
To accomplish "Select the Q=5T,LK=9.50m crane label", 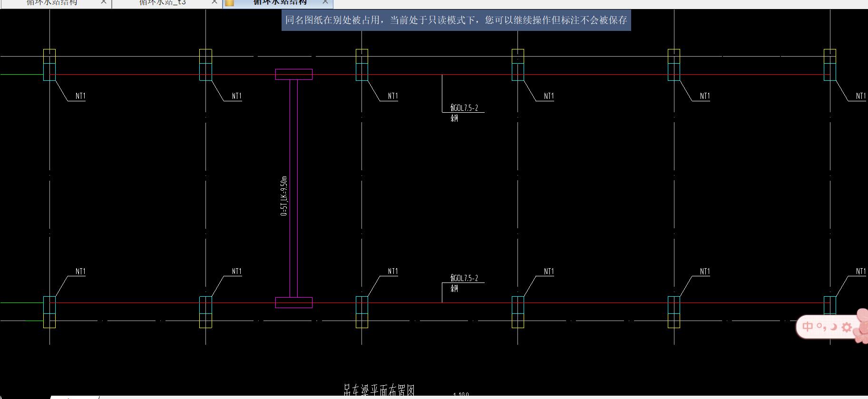I will pos(284,195).
